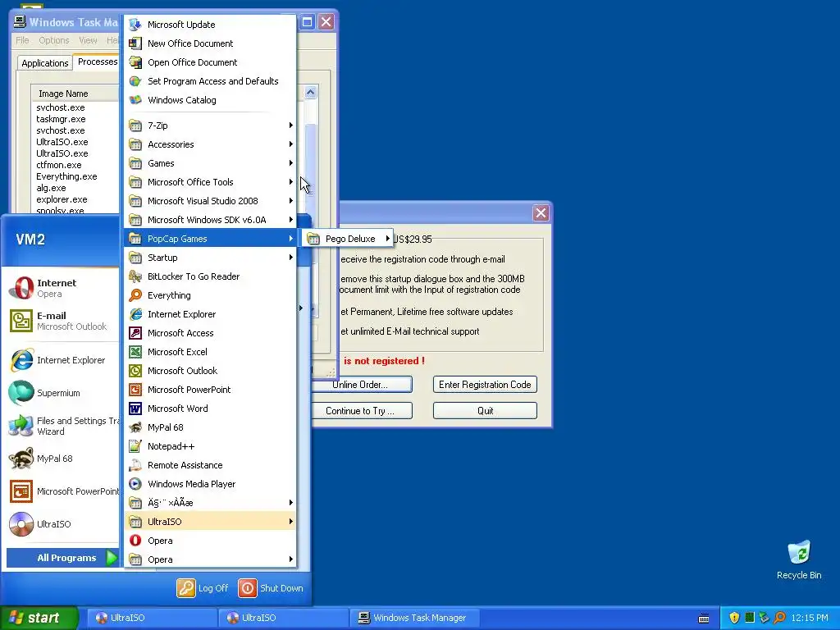Open Microsoft Update from programs list

(211, 25)
